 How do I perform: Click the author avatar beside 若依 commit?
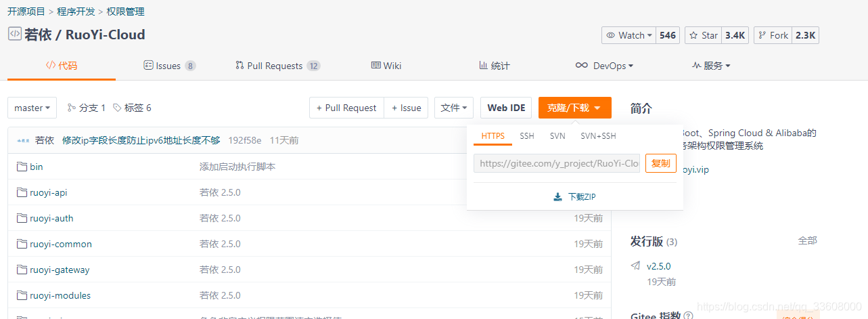(23, 141)
